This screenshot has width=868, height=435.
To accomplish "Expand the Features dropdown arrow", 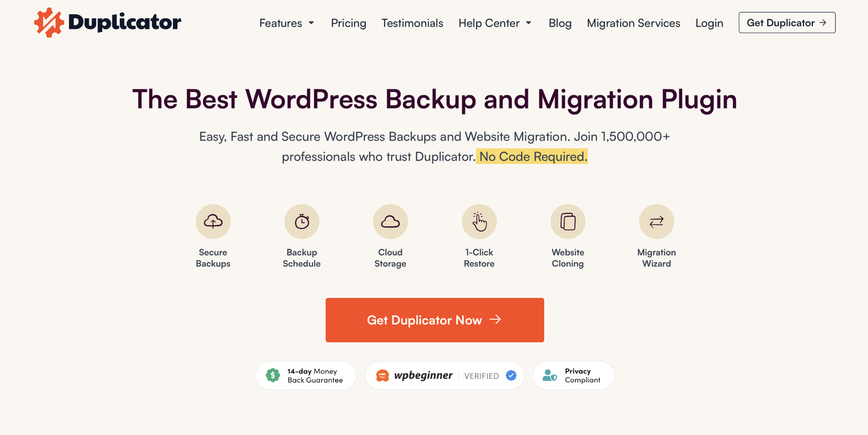I will [312, 23].
